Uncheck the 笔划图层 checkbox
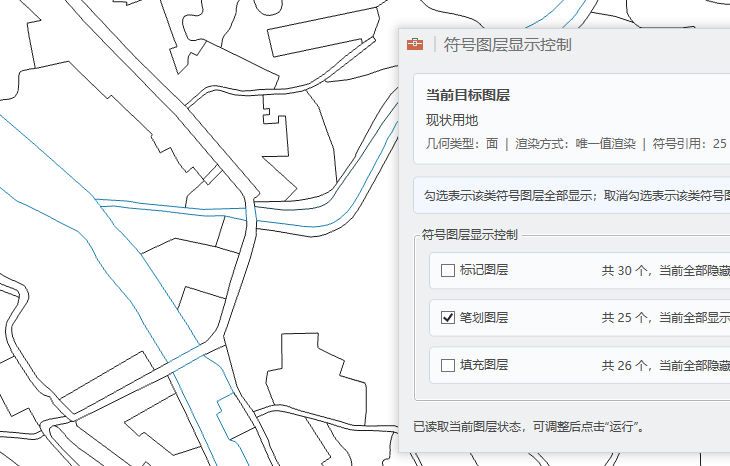The image size is (730, 466). (448, 318)
